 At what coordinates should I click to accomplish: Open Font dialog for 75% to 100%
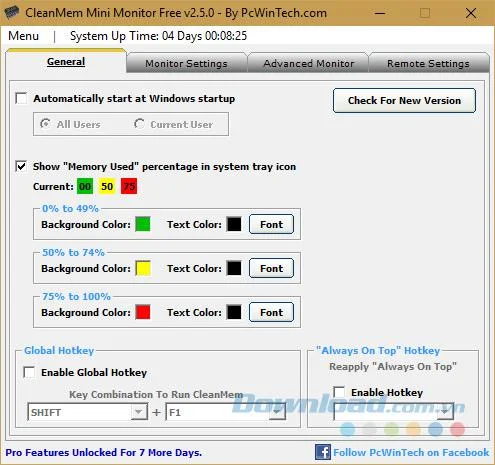[271, 312]
